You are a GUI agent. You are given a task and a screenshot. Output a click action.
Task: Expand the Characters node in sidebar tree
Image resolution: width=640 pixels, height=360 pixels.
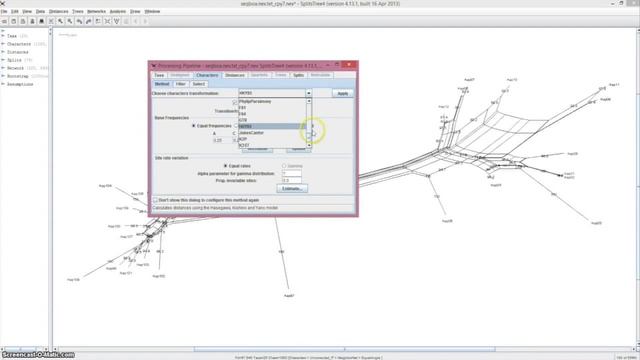point(3,44)
